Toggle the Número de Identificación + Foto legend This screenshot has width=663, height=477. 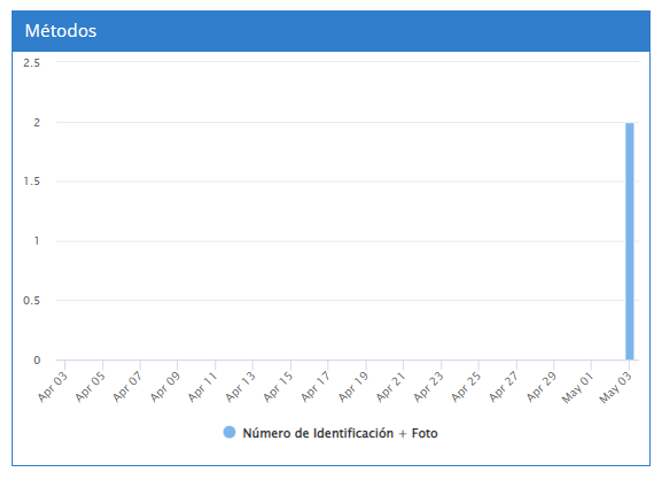[x=340, y=433]
